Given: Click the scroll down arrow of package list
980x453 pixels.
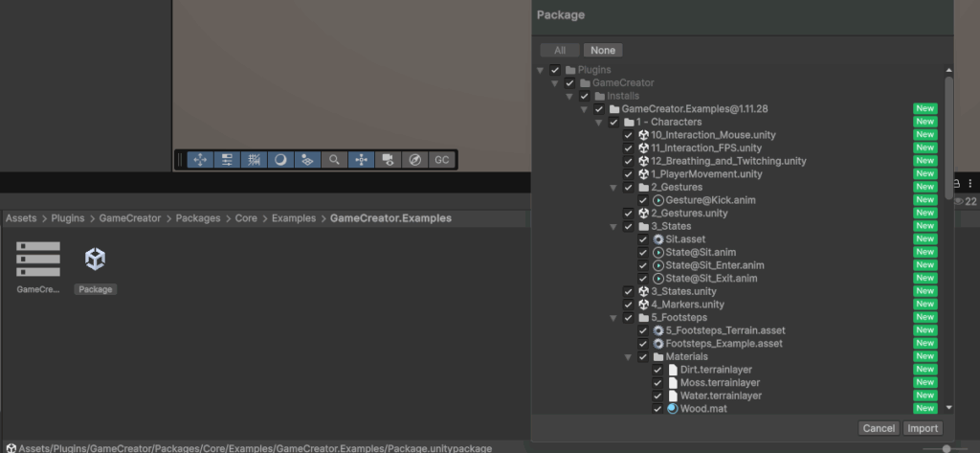Looking at the screenshot, I should click(948, 407).
